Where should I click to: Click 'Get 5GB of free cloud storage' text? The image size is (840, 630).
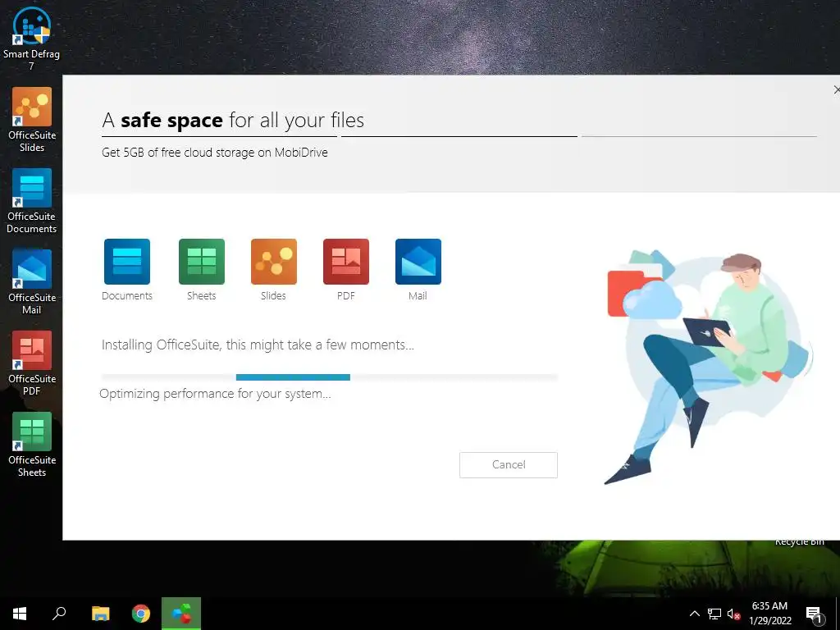tap(214, 153)
